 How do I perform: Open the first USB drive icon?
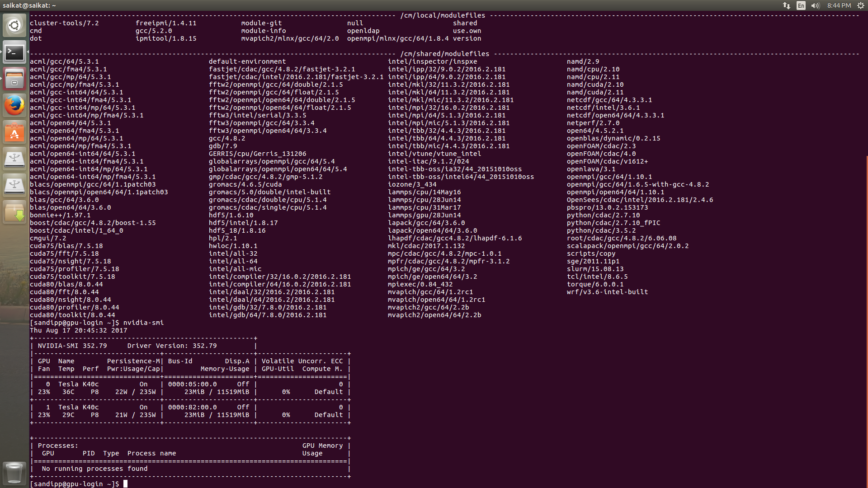click(14, 159)
